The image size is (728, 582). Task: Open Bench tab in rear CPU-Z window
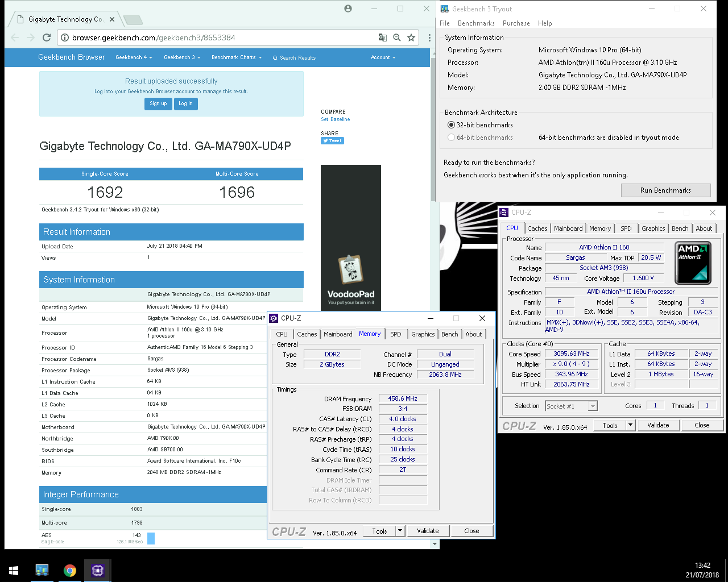680,228
